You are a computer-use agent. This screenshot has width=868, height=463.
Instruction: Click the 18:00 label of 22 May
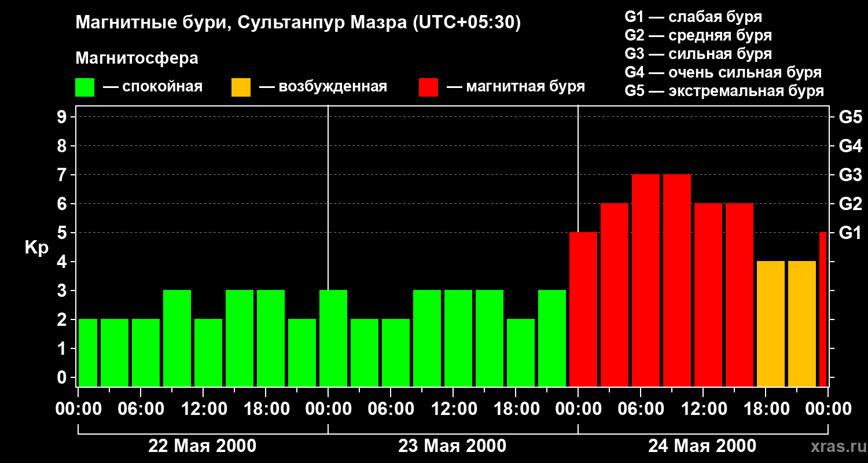(x=266, y=409)
